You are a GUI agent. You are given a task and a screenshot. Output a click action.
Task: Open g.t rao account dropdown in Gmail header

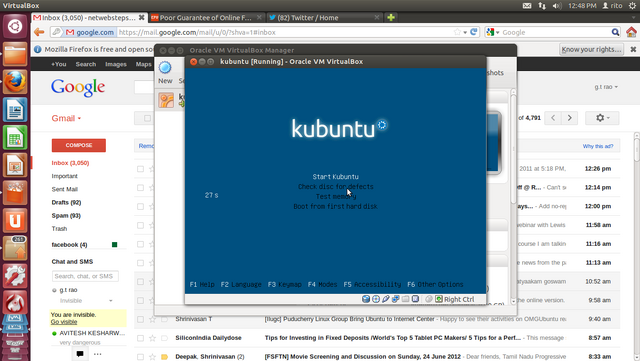(x=606, y=87)
